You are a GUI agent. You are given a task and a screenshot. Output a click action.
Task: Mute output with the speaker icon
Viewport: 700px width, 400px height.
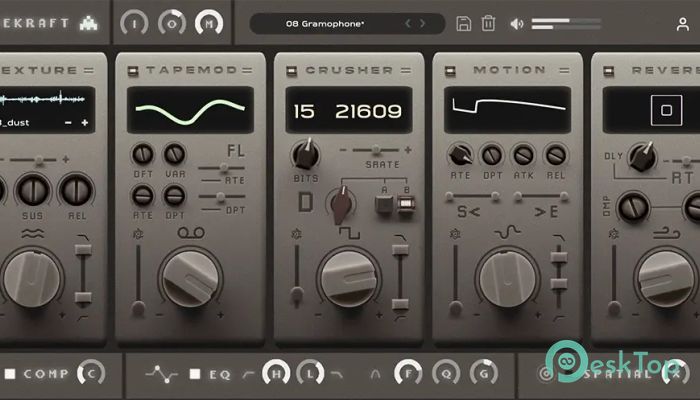pyautogui.click(x=517, y=23)
